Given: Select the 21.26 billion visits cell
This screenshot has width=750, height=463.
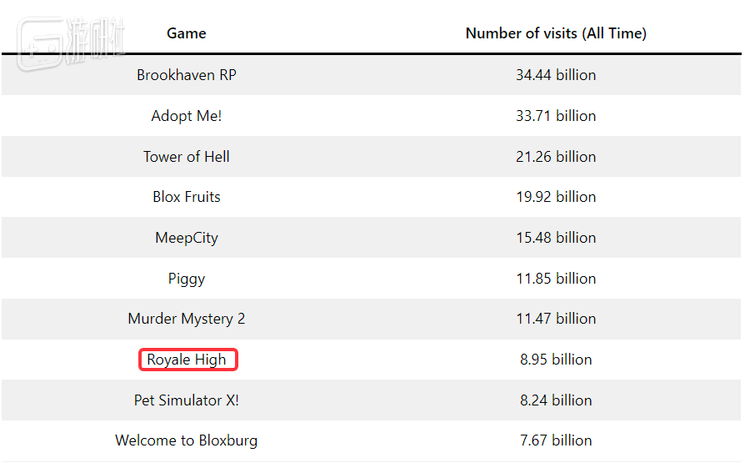Looking at the screenshot, I should click(x=556, y=157).
